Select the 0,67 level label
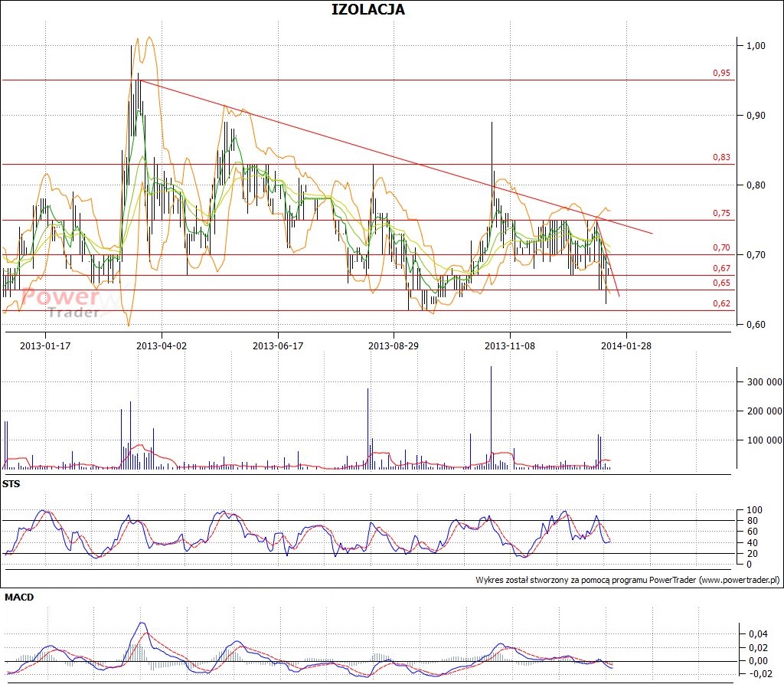784x694 pixels. [x=721, y=268]
